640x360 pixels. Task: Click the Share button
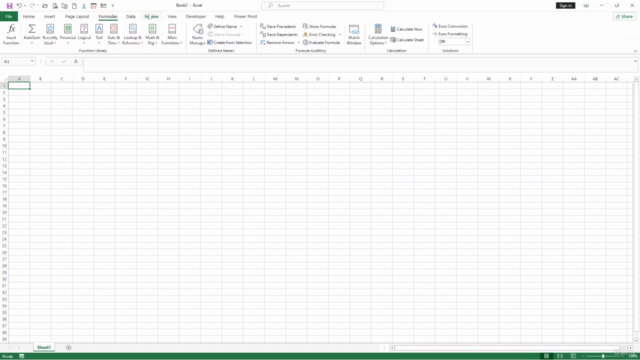624,16
